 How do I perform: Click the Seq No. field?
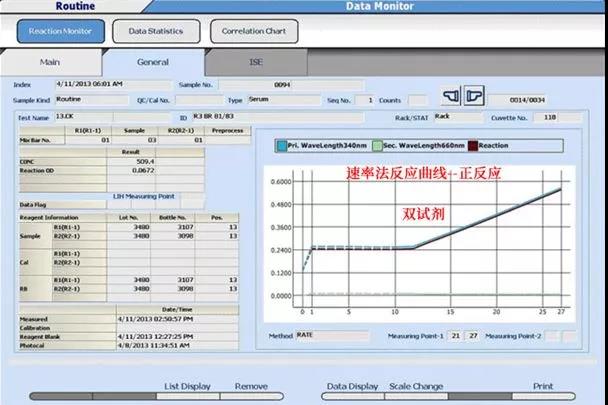(x=364, y=100)
